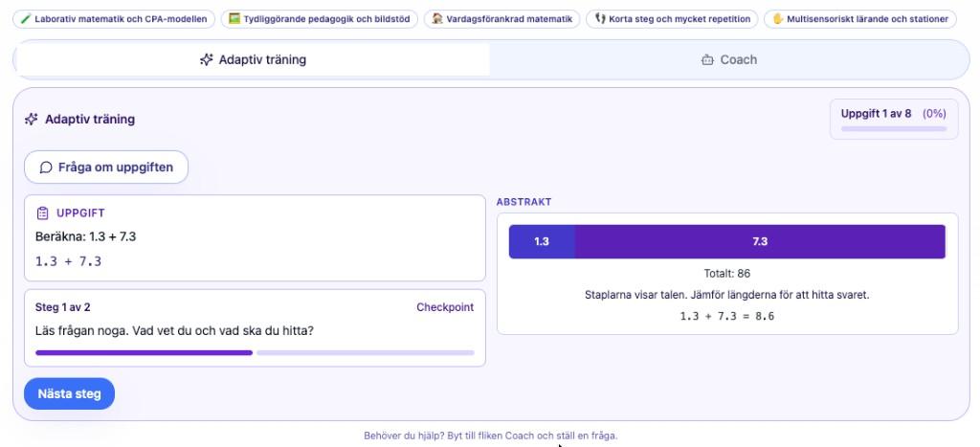
Task: Click the robot icon in Coach tab
Action: pos(707,60)
